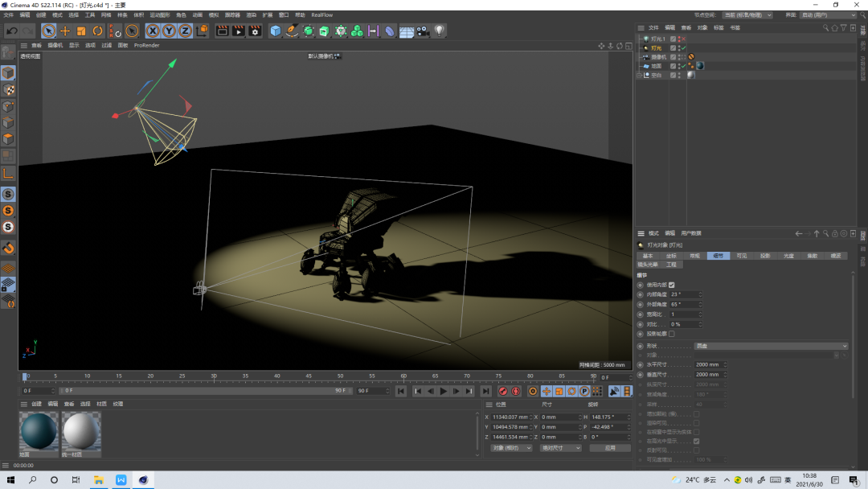Activate the Rotate tool

97,31
